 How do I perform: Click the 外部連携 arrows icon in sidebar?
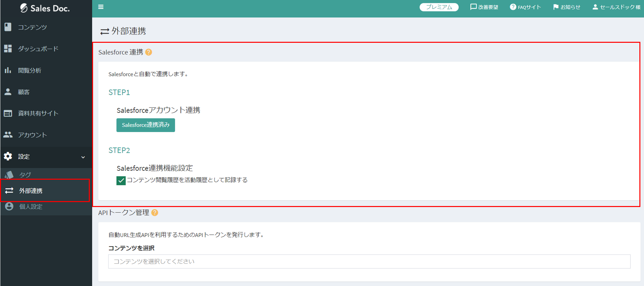pos(9,191)
